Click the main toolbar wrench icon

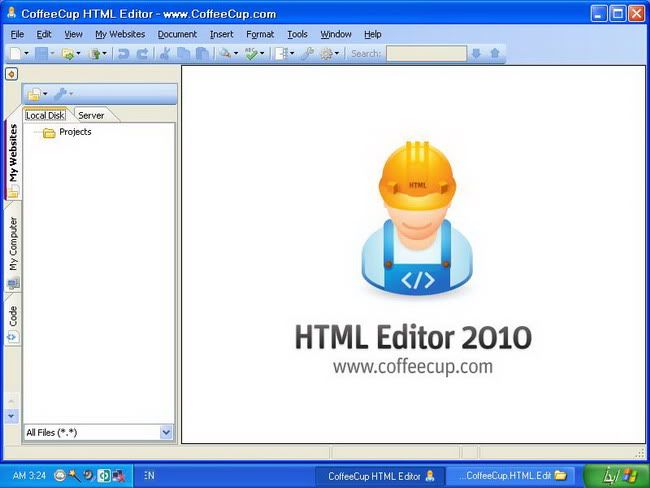307,53
